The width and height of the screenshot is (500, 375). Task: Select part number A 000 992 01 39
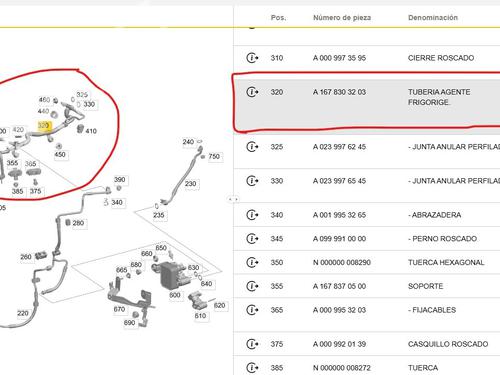339,344
